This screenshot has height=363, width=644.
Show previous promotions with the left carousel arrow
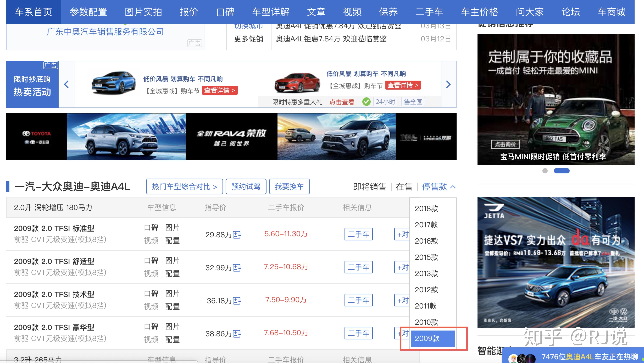(66, 84)
